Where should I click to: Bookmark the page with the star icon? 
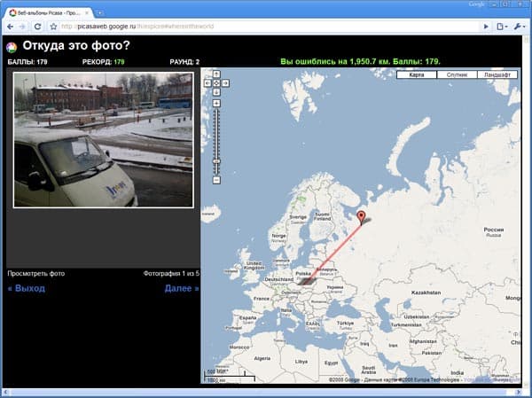click(x=53, y=27)
